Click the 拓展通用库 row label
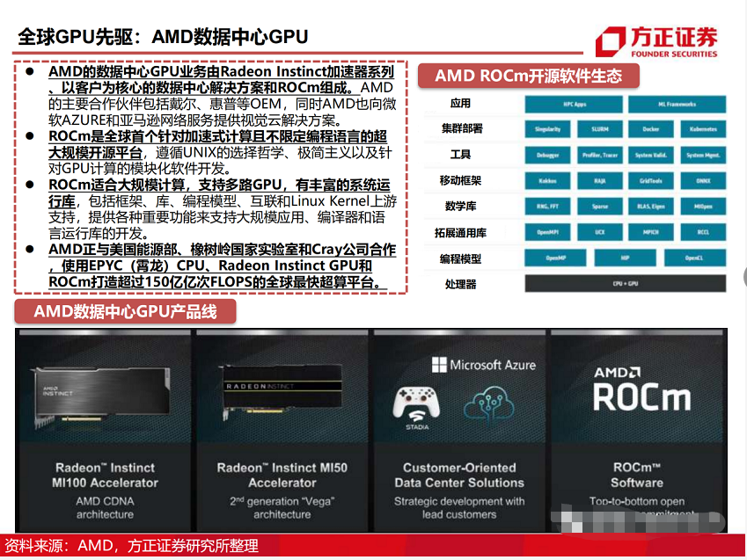Image resolution: width=747 pixels, height=560 pixels. click(x=460, y=233)
